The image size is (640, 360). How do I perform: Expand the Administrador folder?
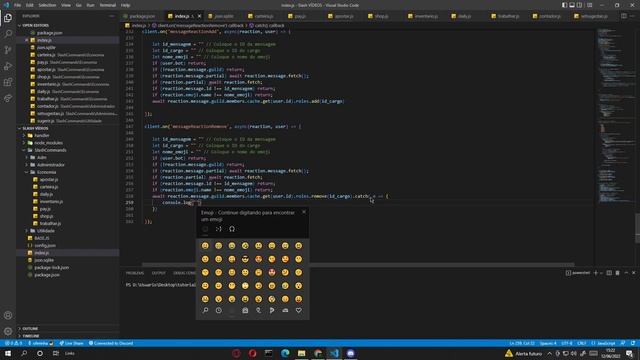[x=51, y=165]
